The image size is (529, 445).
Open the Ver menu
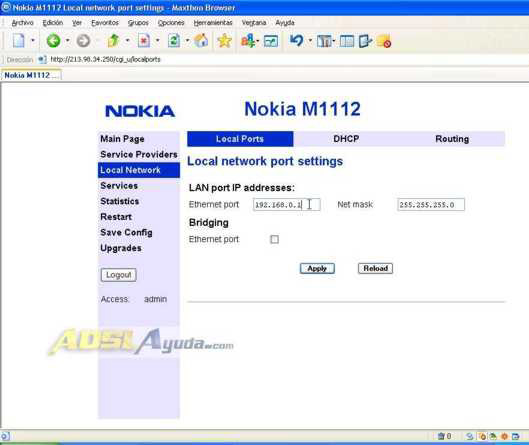77,23
